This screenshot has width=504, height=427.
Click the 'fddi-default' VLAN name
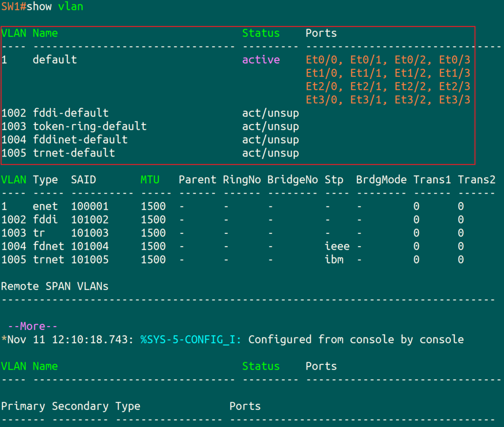point(70,113)
